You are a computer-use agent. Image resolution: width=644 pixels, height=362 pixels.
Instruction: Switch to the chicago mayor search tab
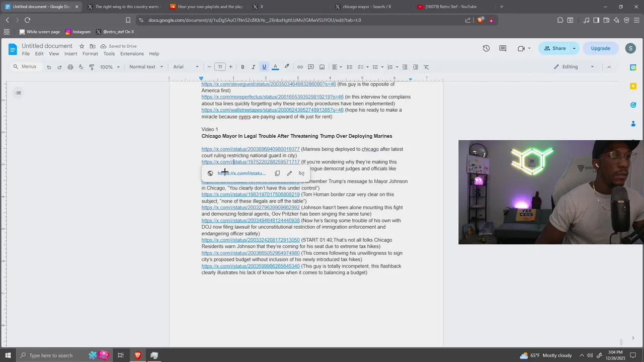367,7
